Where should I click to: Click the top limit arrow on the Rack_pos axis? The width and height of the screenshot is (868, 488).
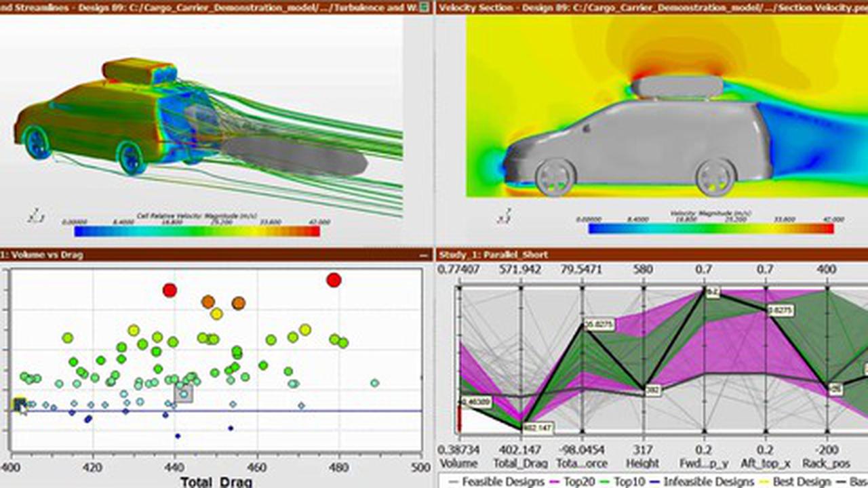tap(827, 288)
